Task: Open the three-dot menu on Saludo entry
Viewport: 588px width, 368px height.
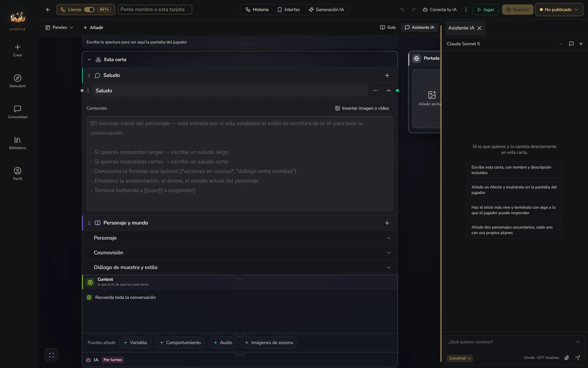Action: pos(375,90)
